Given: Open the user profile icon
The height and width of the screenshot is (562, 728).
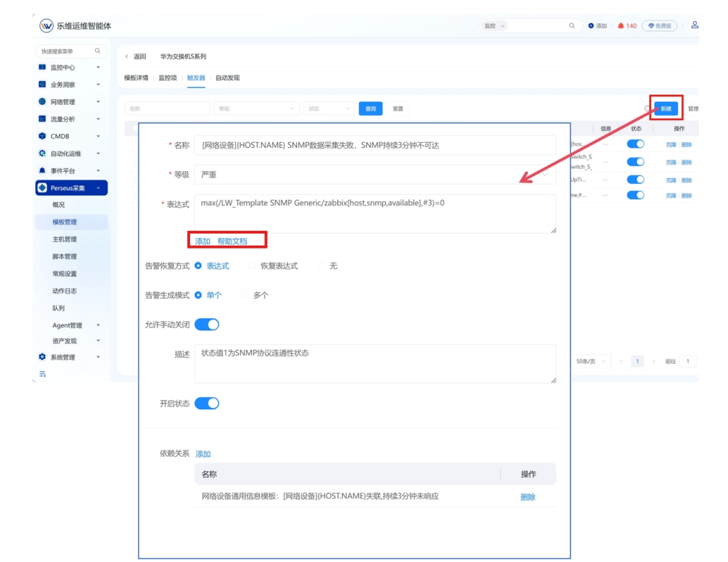Looking at the screenshot, I should coord(695,25).
